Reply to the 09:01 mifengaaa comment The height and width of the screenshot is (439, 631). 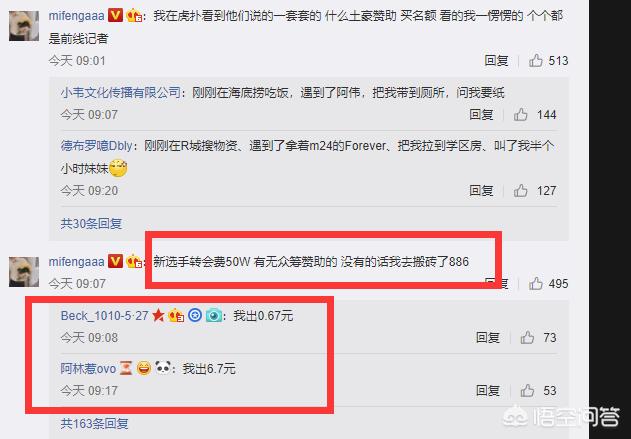click(x=496, y=61)
